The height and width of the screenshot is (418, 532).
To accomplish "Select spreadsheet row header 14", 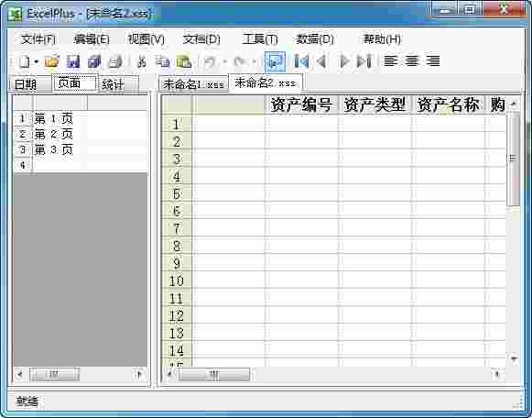I will [x=177, y=350].
